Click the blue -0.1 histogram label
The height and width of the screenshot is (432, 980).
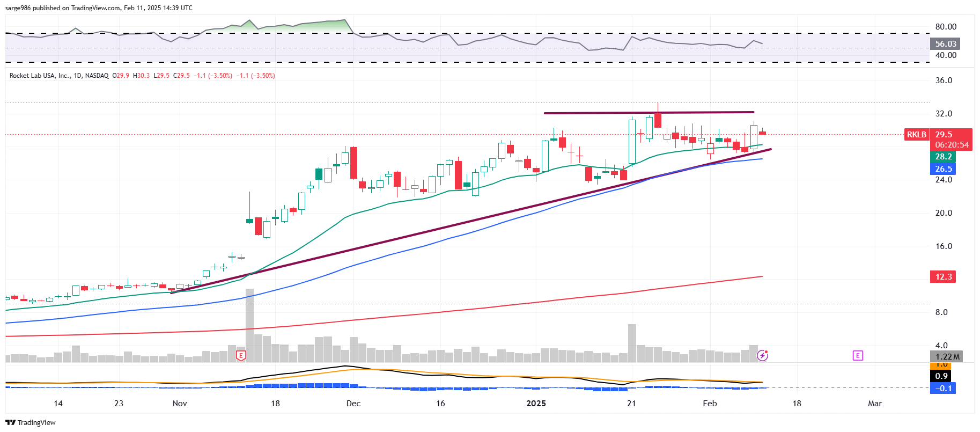tap(942, 388)
